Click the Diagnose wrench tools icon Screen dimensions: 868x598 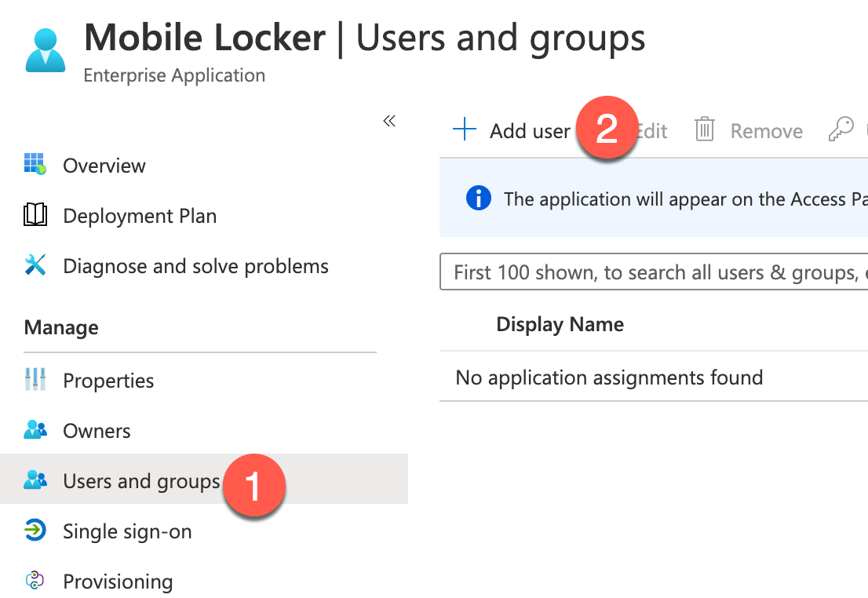[x=35, y=264]
